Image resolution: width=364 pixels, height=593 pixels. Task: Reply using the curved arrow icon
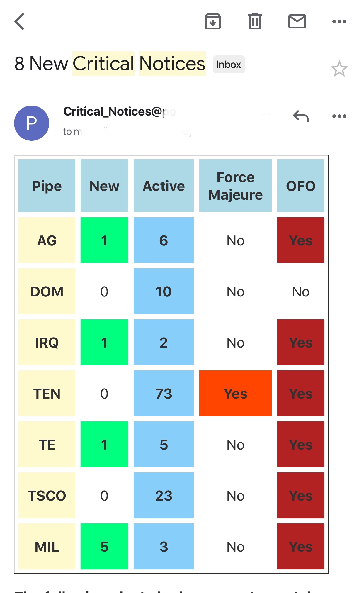click(301, 116)
